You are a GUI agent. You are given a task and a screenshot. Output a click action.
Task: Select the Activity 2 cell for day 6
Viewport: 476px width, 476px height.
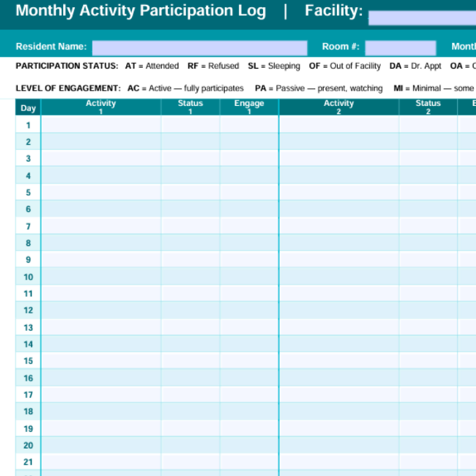(x=339, y=209)
